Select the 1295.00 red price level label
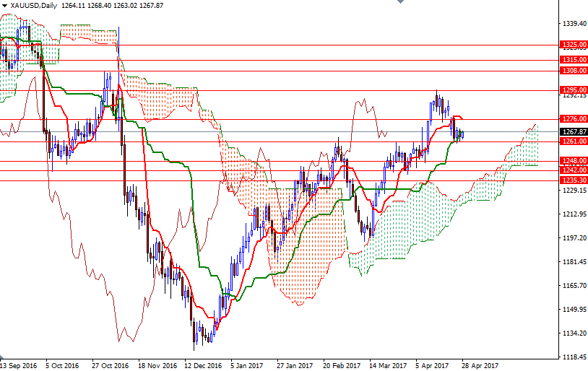This screenshot has width=588, height=371. (574, 90)
